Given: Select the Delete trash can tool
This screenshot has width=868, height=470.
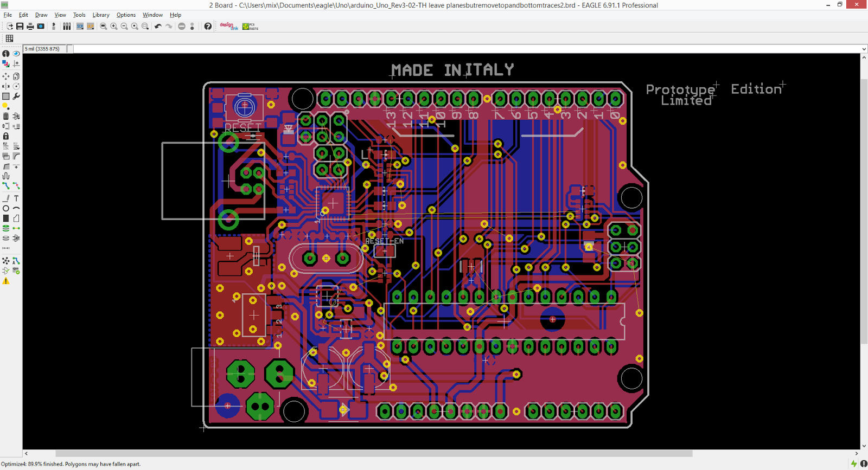Looking at the screenshot, I should 6,116.
